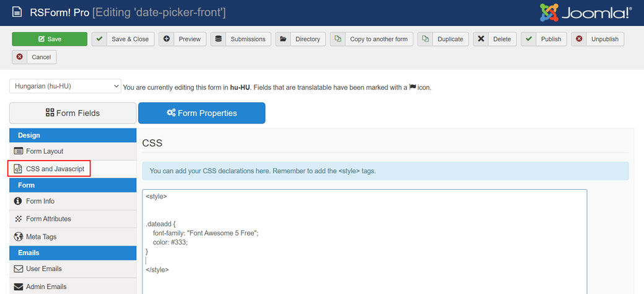
Task: Click the CSS heading text
Action: click(x=152, y=143)
